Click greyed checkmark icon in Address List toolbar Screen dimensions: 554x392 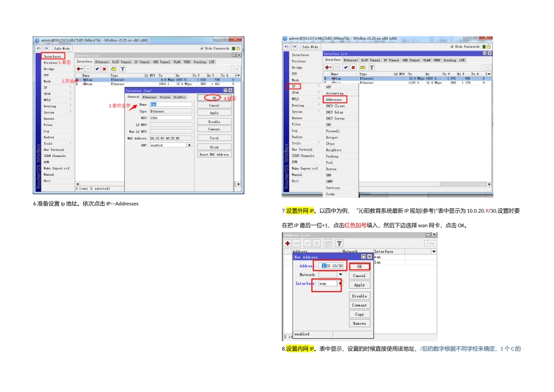(308, 243)
